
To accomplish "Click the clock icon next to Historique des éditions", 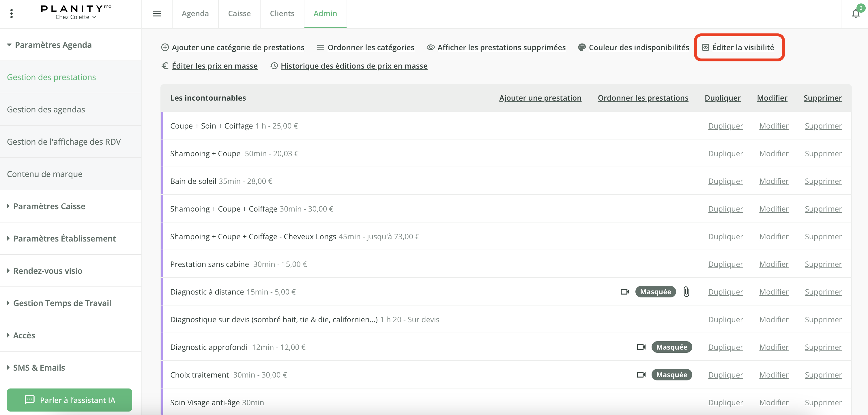I will [274, 66].
